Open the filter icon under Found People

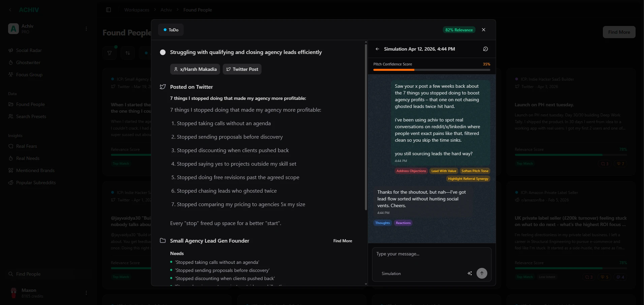click(x=110, y=53)
